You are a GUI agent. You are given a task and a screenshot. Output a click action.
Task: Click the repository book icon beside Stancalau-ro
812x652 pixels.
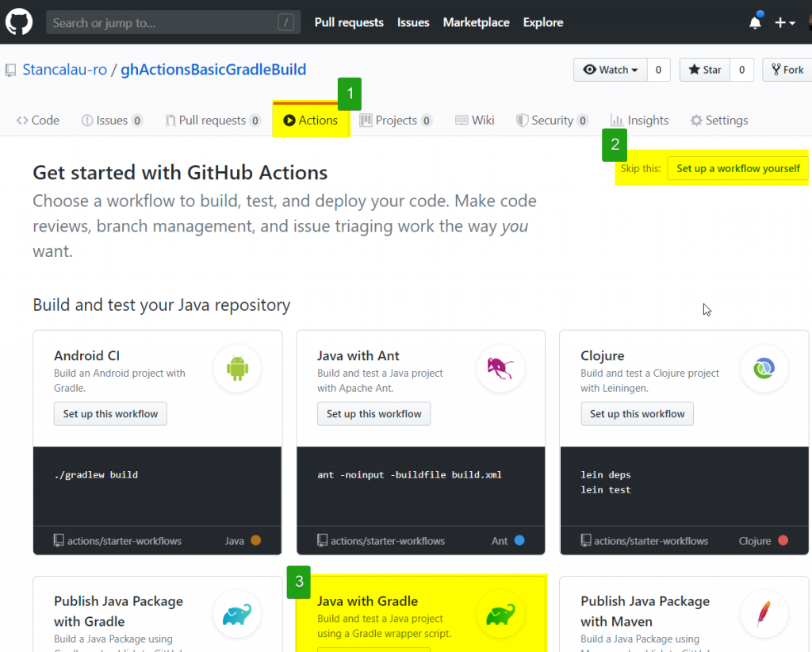pyautogui.click(x=10, y=70)
